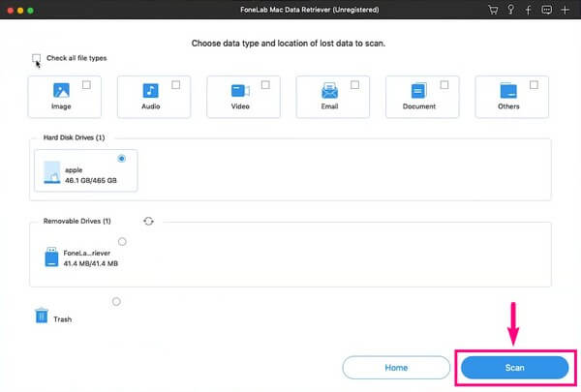581x392 pixels.
Task: Click the '41.4 MB/41.4 MB' capacity text
Action: [91, 263]
